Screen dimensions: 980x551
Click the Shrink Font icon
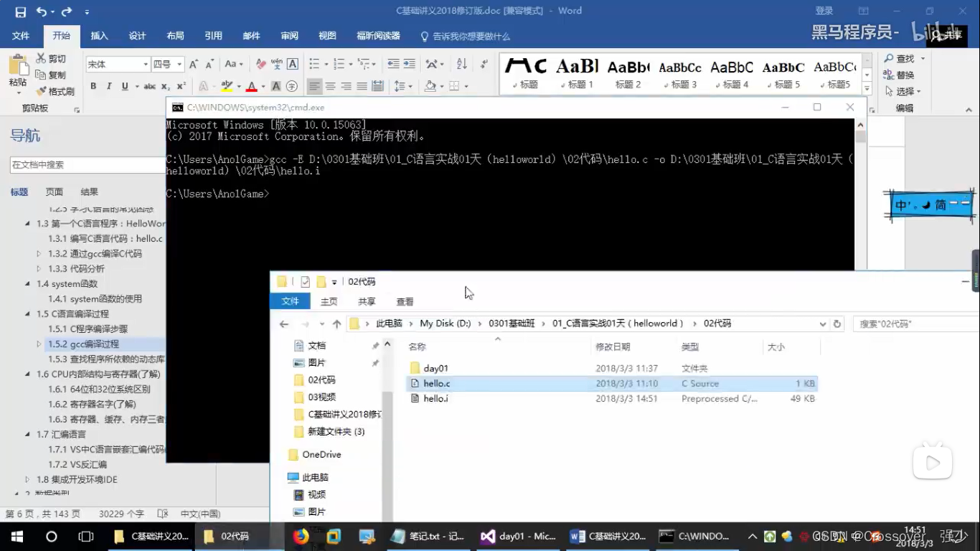pyautogui.click(x=208, y=64)
